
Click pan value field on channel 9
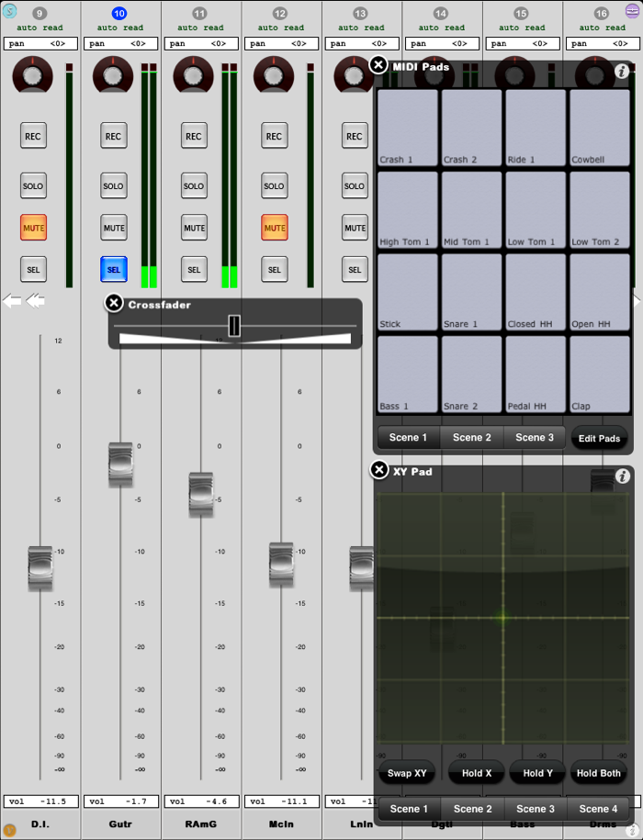pos(40,43)
